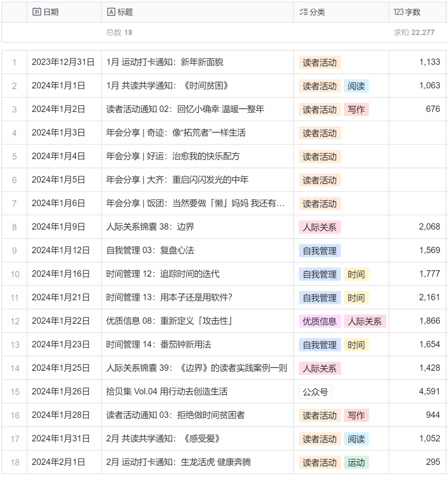Open the title 人际关系锦囊 38：边界
The image size is (448, 477).
150,226
